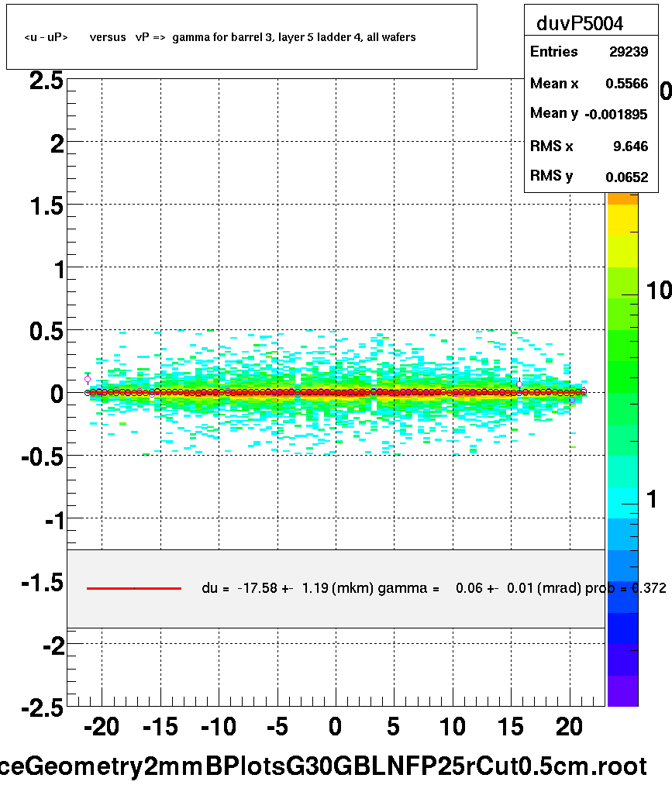Click the x-axis label -20

(102, 726)
